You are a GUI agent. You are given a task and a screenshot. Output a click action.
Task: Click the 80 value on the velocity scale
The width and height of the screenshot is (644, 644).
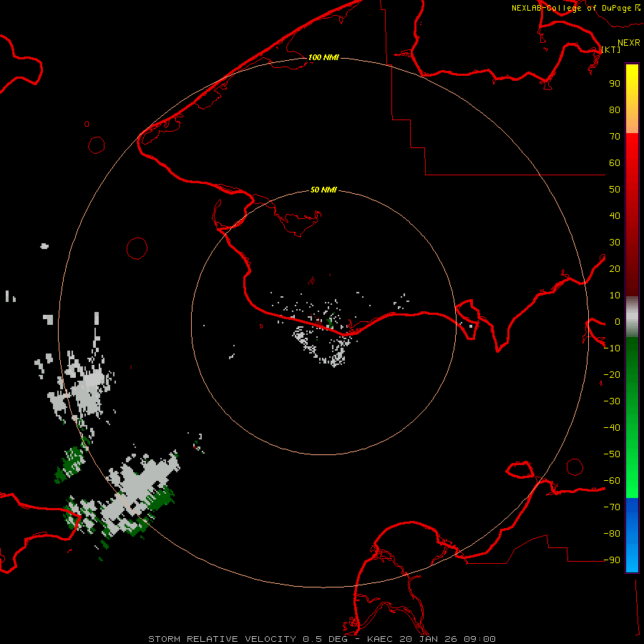point(615,110)
